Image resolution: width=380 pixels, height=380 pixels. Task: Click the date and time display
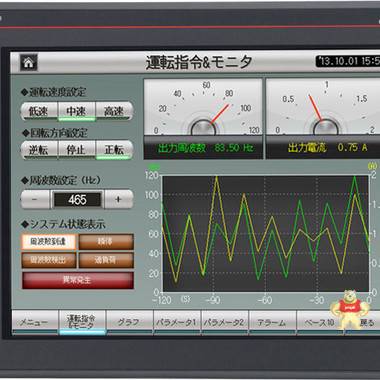pyautogui.click(x=348, y=61)
